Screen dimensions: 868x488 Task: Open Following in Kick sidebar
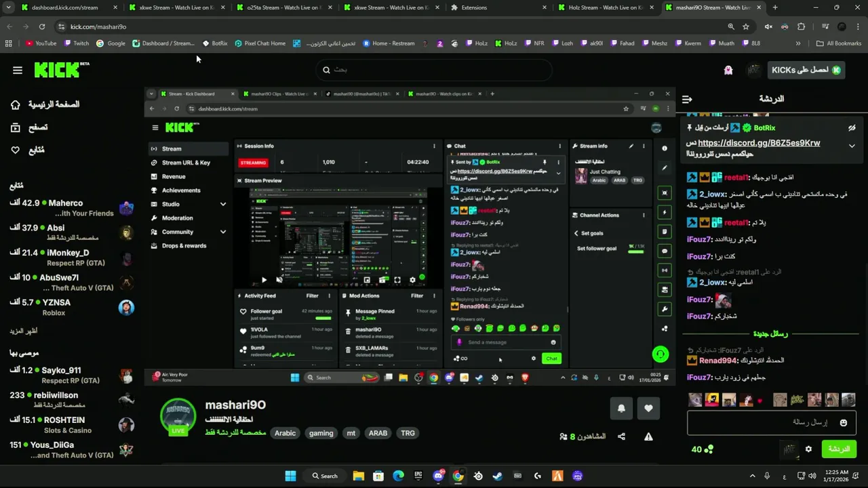[x=27, y=150]
